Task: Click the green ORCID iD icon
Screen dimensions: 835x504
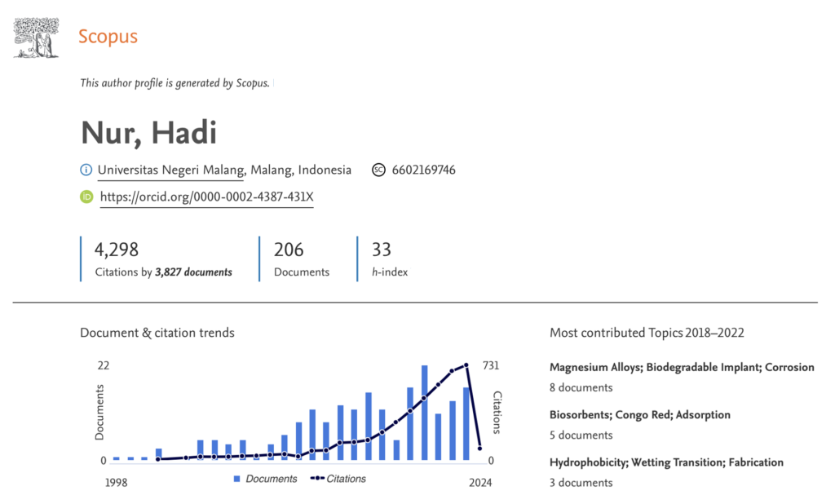Action: point(86,197)
